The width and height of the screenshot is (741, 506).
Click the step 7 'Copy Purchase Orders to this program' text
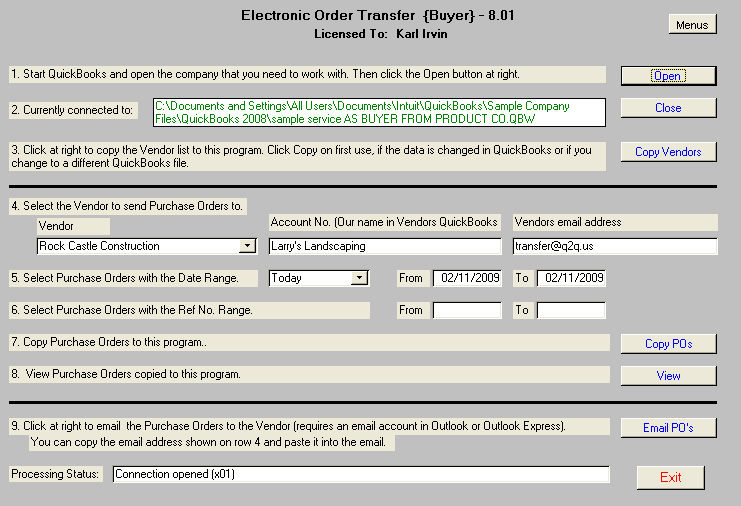click(309, 342)
